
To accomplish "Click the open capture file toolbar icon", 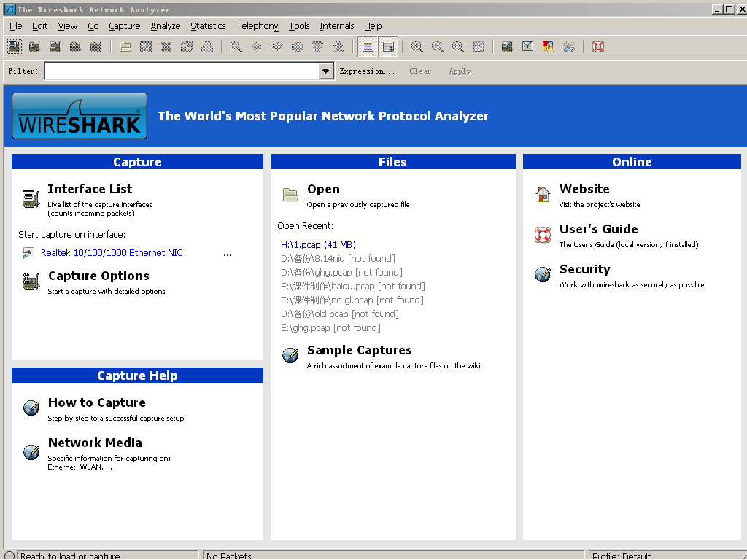I will pos(125,47).
